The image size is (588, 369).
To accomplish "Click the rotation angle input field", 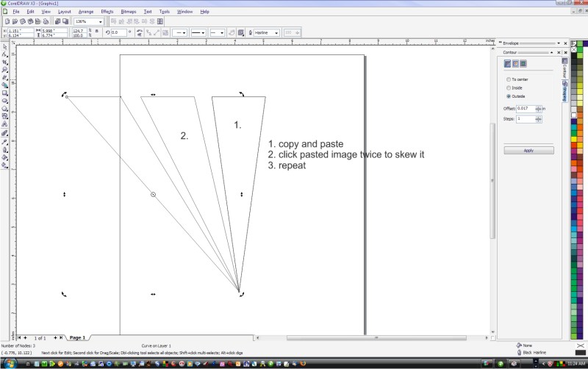I will tap(118, 32).
